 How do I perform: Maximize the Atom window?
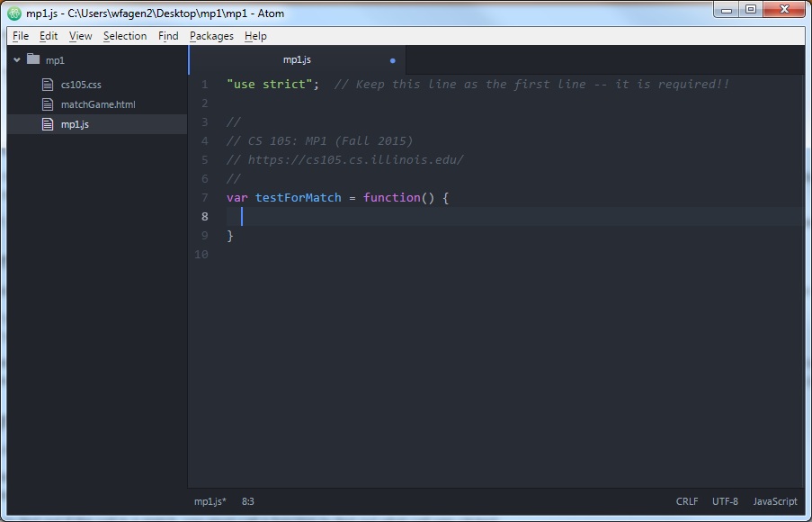click(751, 9)
